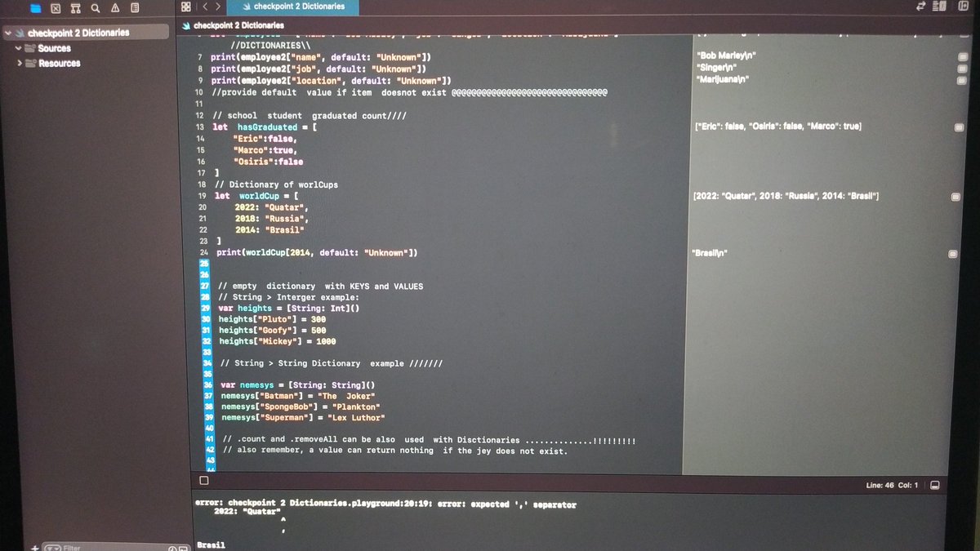The height and width of the screenshot is (551, 980).
Task: Click var heights = [String: Int]() line
Action: tap(289, 309)
